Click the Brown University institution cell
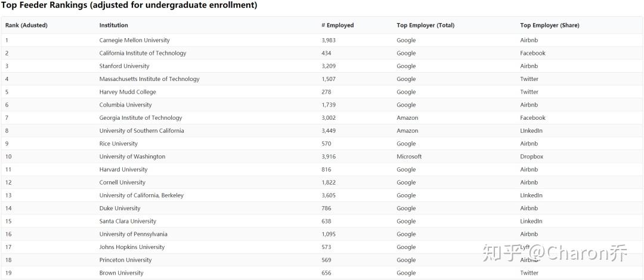 [x=121, y=273]
